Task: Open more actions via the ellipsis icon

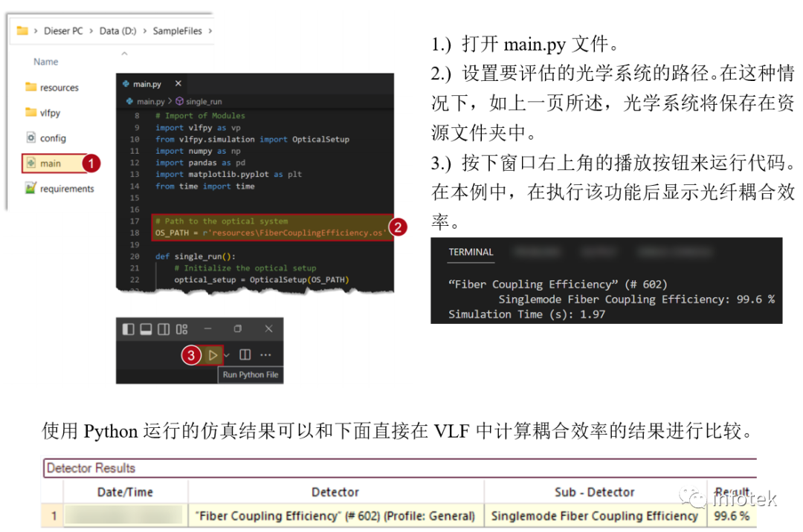Action: (265, 354)
